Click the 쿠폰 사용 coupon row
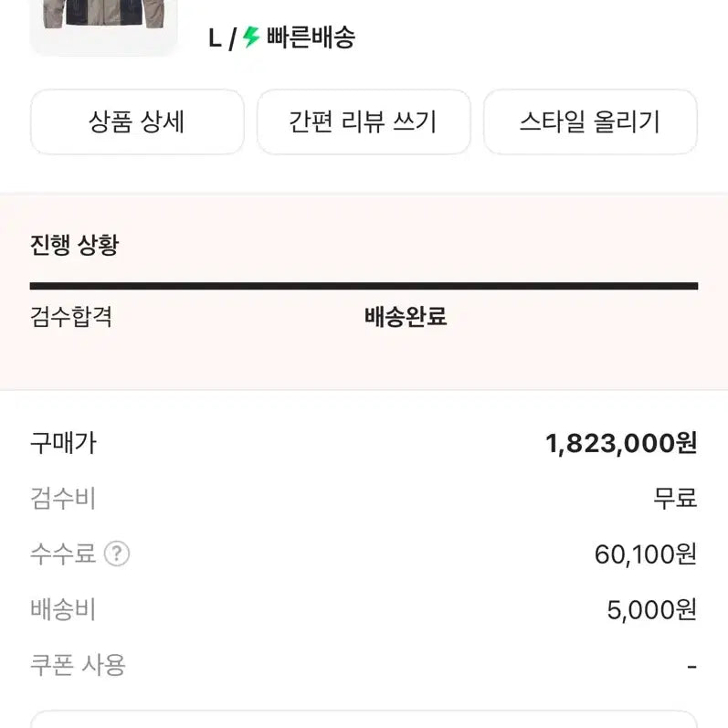 click(78, 665)
